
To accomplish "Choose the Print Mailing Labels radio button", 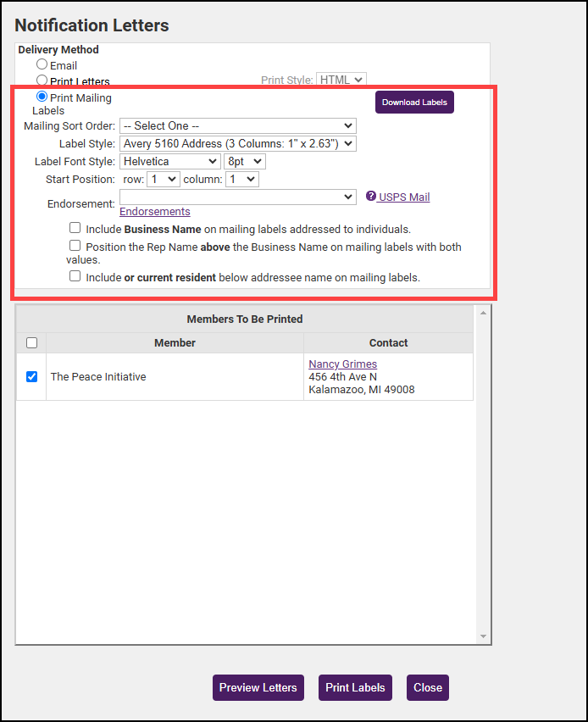I will click(x=42, y=97).
